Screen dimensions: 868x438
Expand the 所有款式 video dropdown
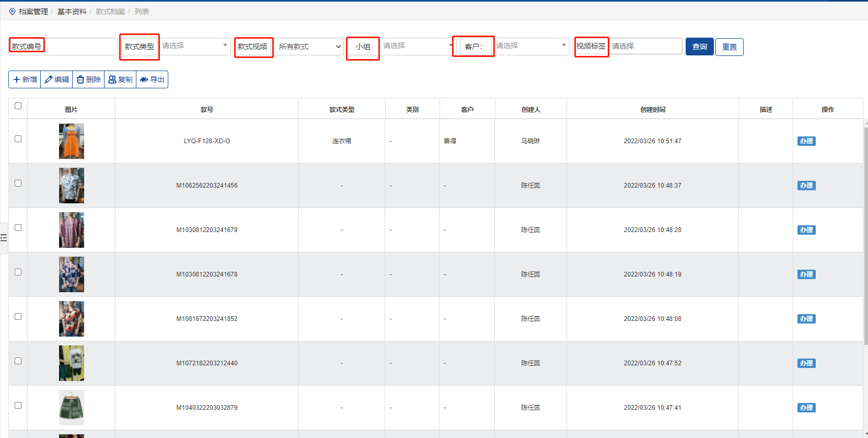point(309,47)
